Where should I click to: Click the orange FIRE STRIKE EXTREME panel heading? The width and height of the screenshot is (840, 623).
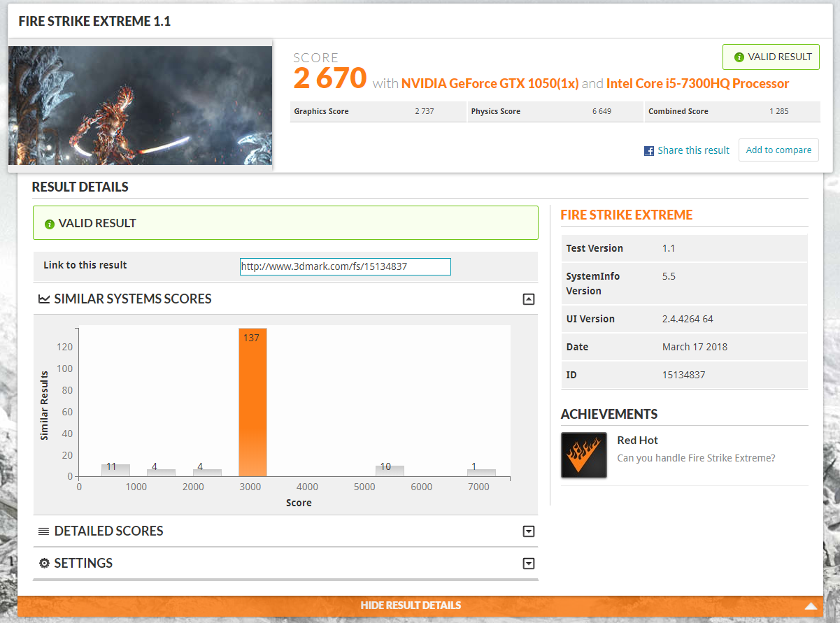(626, 215)
